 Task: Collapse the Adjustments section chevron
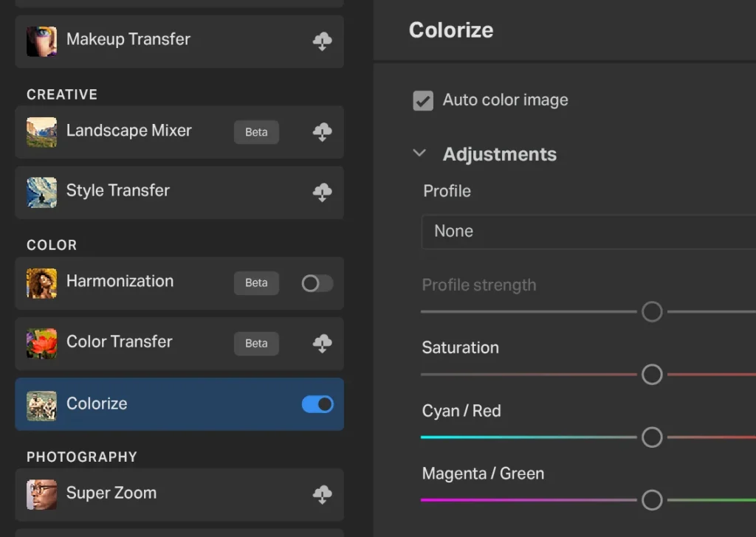[419, 153]
